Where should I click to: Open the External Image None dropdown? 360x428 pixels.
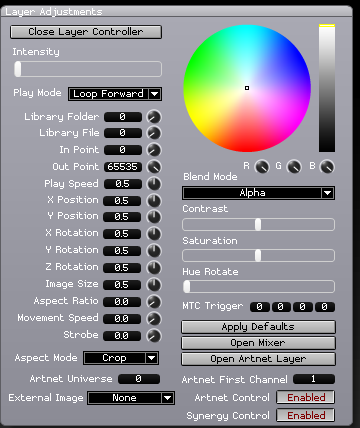(131, 398)
